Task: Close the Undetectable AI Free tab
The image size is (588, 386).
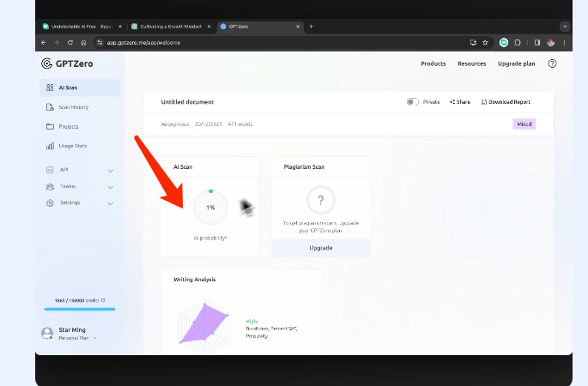Action: tap(120, 27)
